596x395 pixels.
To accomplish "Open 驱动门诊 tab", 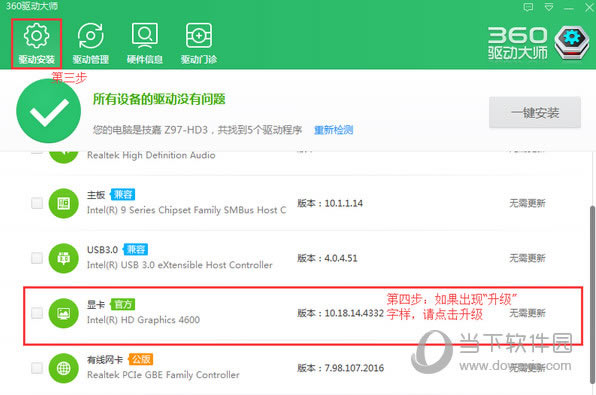I will [x=199, y=44].
